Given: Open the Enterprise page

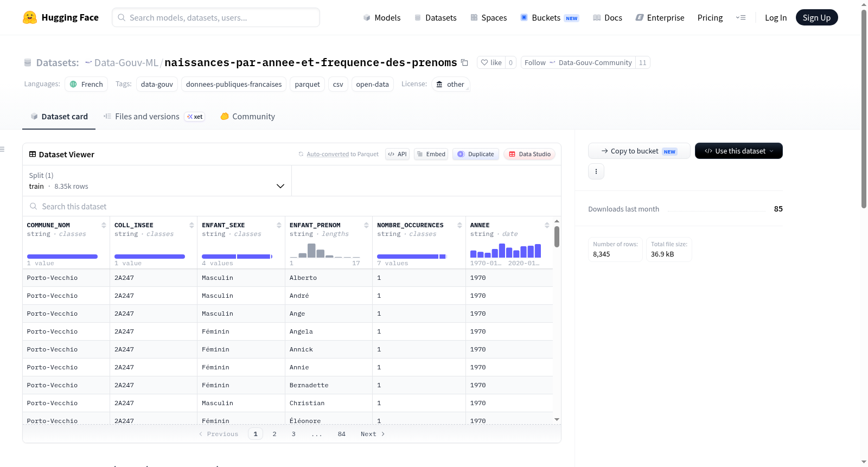Looking at the screenshot, I should [x=660, y=17].
